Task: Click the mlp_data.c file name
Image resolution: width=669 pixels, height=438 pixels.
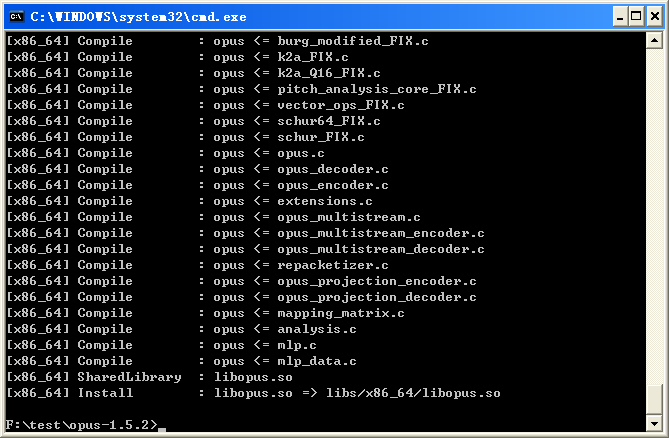Action: tap(317, 361)
